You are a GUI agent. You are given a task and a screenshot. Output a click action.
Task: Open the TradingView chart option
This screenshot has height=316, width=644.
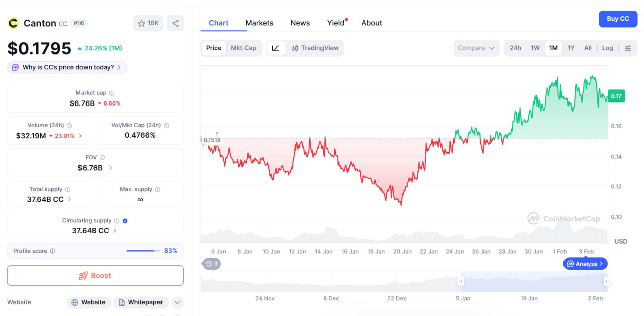(315, 48)
